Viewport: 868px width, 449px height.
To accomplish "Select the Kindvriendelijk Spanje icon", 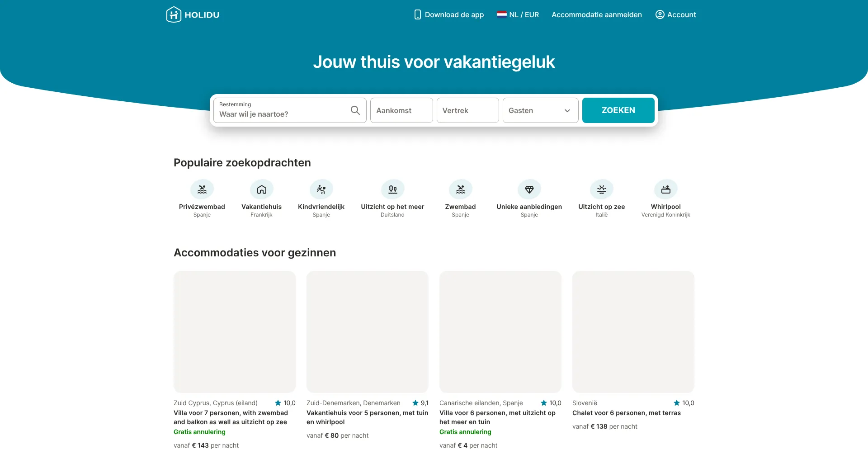I will [x=321, y=189].
